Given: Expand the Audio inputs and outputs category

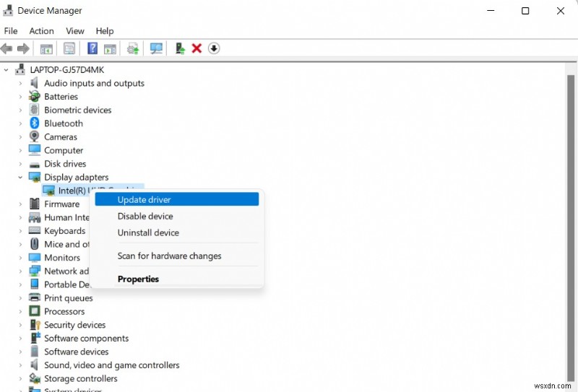Looking at the screenshot, I should (20, 84).
